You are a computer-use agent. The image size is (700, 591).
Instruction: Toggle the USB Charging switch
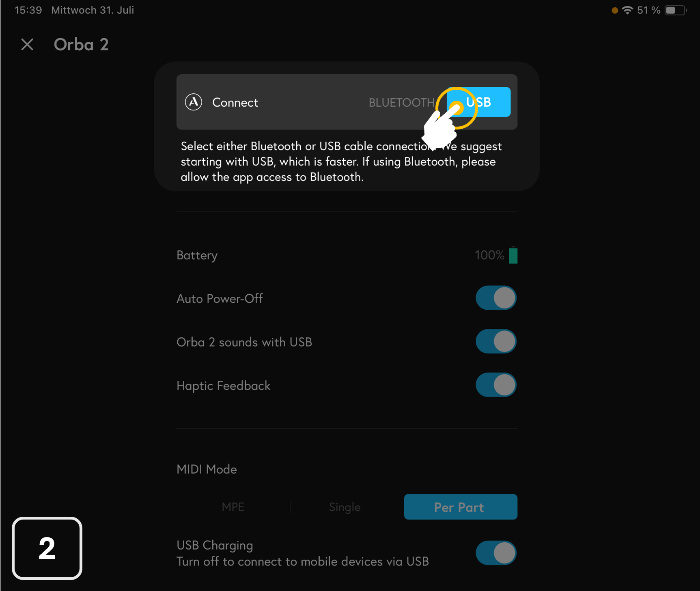[496, 553]
